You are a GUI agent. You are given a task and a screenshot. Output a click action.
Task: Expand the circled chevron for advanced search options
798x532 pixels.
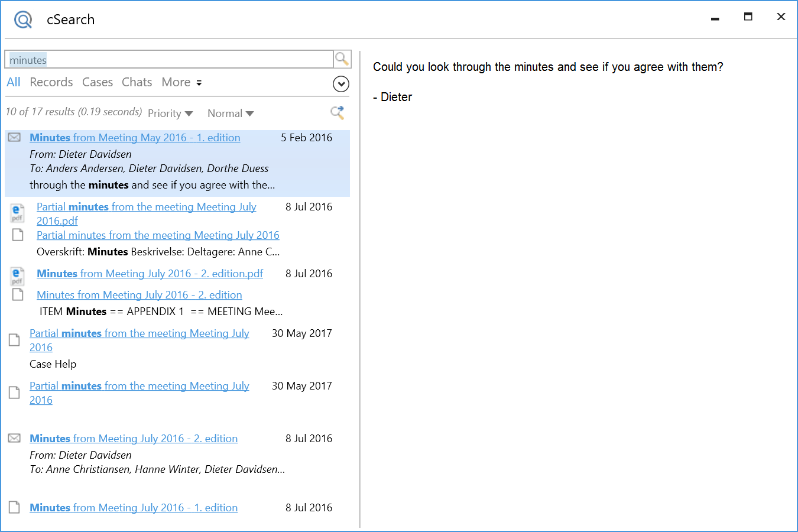(341, 84)
